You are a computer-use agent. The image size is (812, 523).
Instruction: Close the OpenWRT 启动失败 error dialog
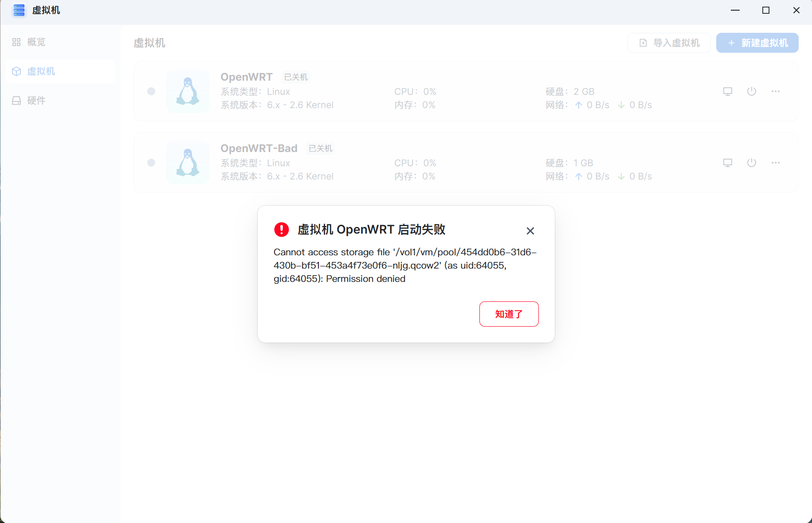pos(530,231)
